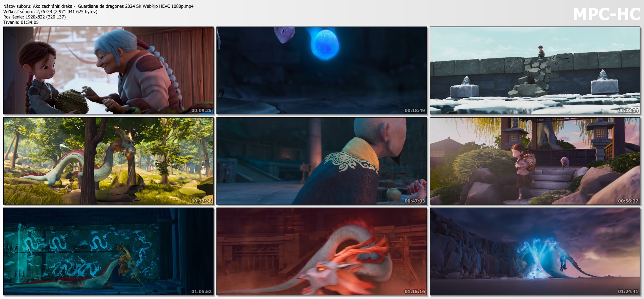Screen dimensions: 644x299
Task: Click the MPC-HC logo
Action: click(606, 14)
